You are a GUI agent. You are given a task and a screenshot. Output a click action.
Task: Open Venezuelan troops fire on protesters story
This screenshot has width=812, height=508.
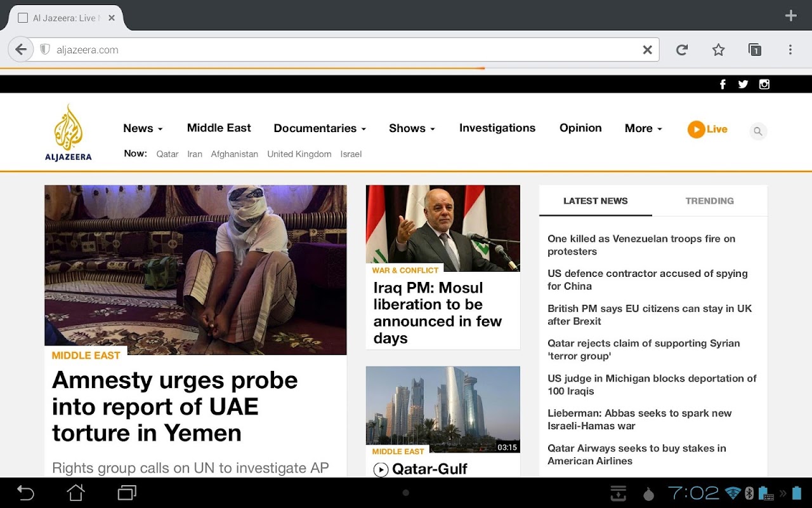click(641, 245)
